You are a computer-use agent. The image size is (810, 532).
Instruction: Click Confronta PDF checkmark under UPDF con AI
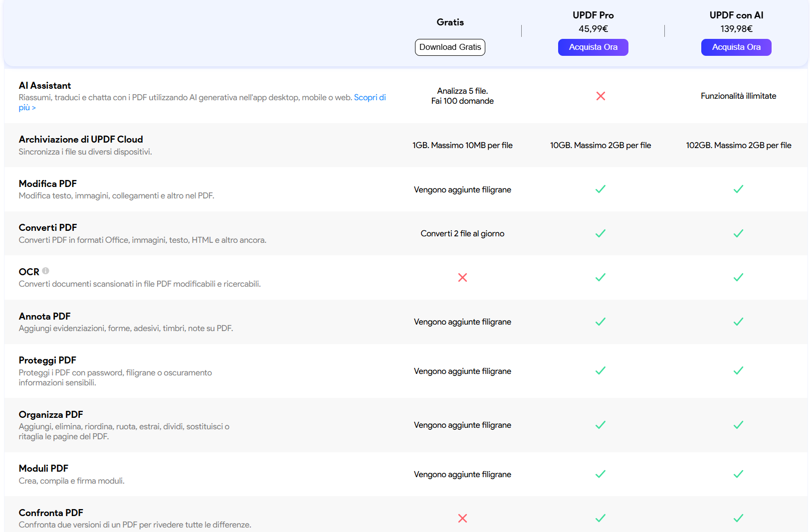click(x=738, y=518)
